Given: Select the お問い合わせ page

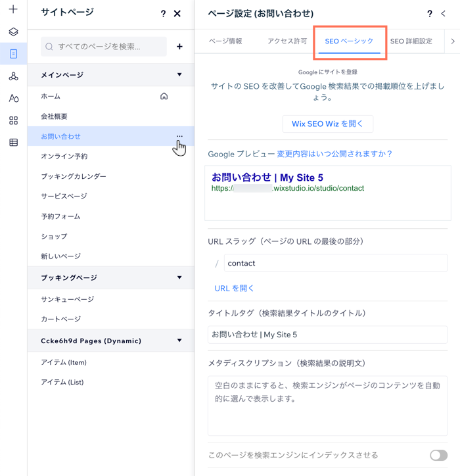Looking at the screenshot, I should click(111, 136).
